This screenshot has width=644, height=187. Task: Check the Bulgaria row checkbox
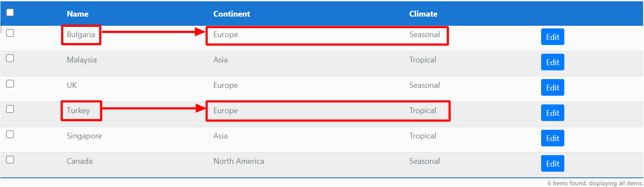click(x=10, y=33)
